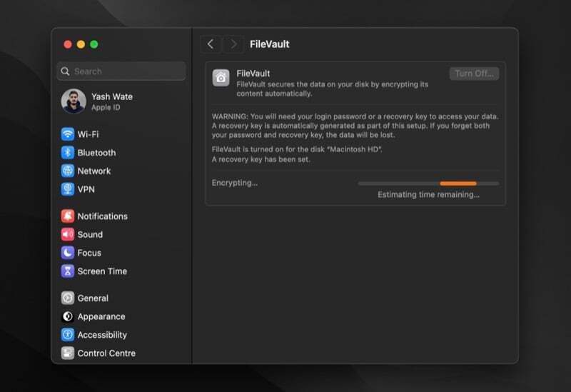Click the yellow minimize button
571x392 pixels.
coord(81,44)
